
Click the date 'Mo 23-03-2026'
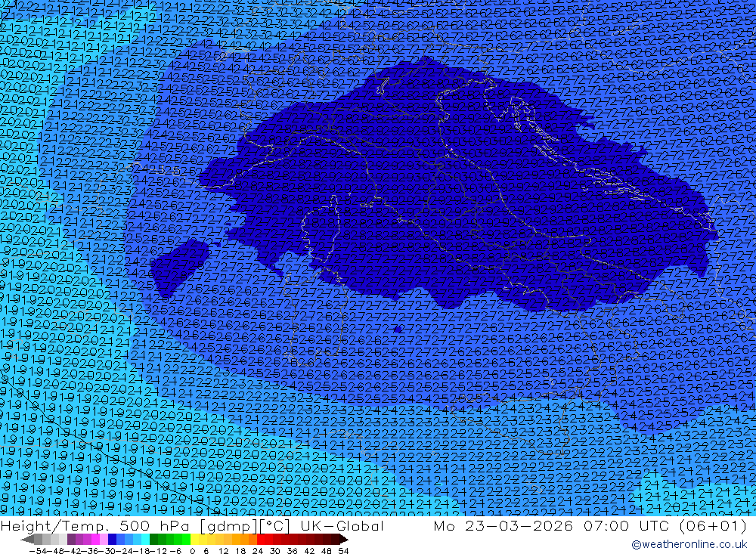coord(503,525)
